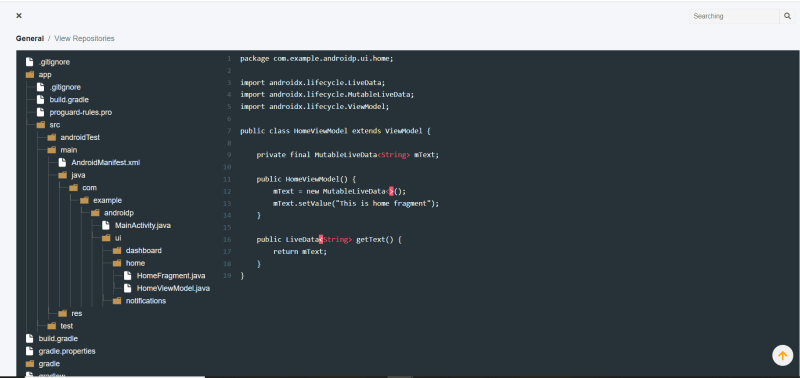This screenshot has width=800, height=378.
Task: Click folder icon beside res
Action: tap(62, 313)
